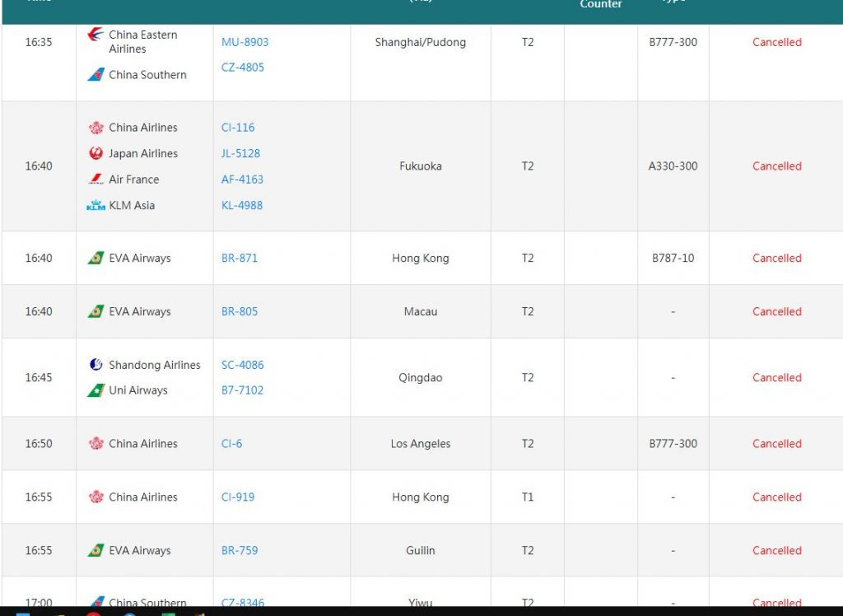This screenshot has height=616, width=843.
Task: Click the EVA Airways logo beside BR-871
Action: click(95, 259)
